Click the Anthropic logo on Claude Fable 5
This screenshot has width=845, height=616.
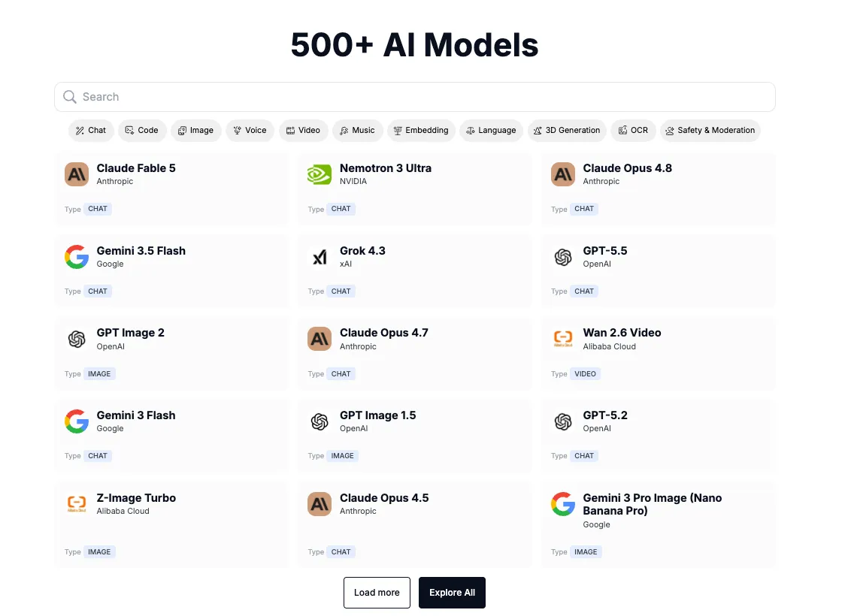coord(77,174)
